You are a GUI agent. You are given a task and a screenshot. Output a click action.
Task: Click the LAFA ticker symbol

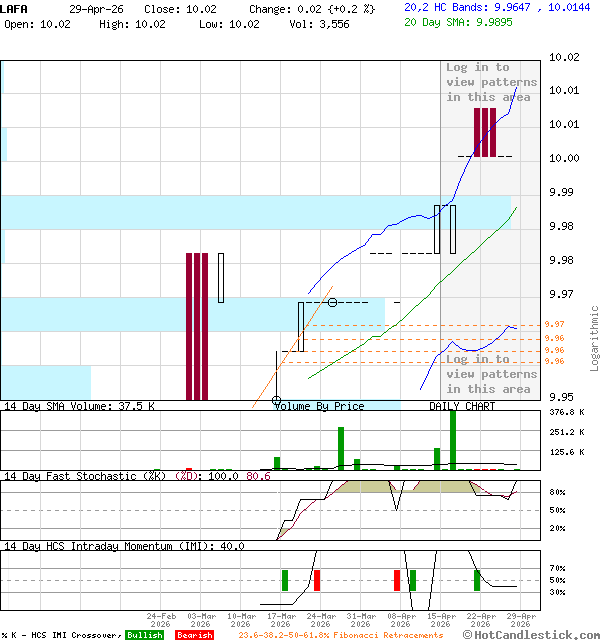(x=15, y=8)
